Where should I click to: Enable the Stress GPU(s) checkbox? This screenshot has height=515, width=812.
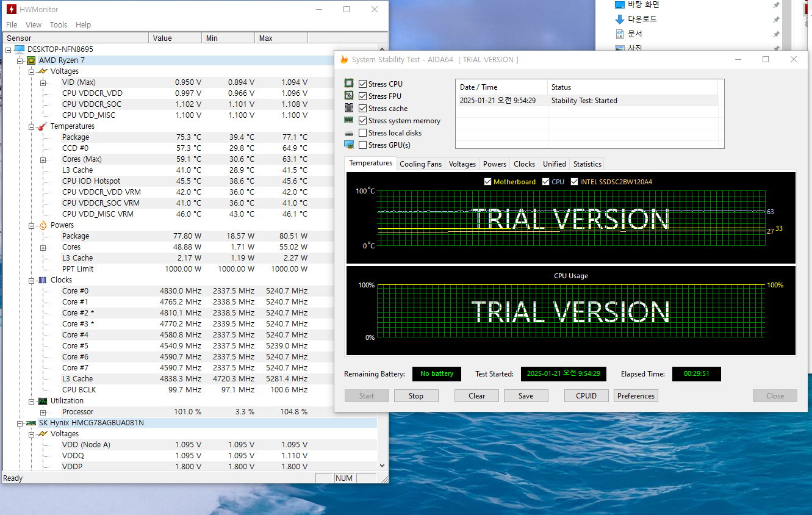pos(363,145)
